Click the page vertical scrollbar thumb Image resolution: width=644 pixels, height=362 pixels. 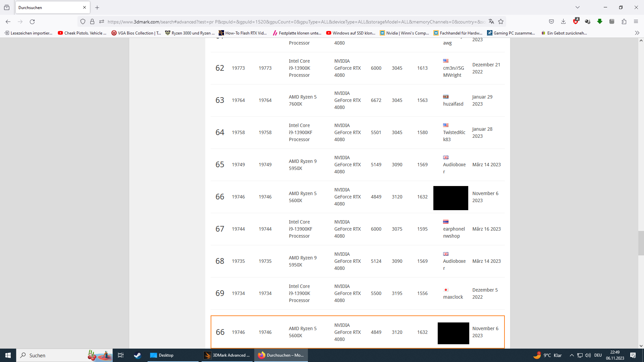tap(641, 243)
